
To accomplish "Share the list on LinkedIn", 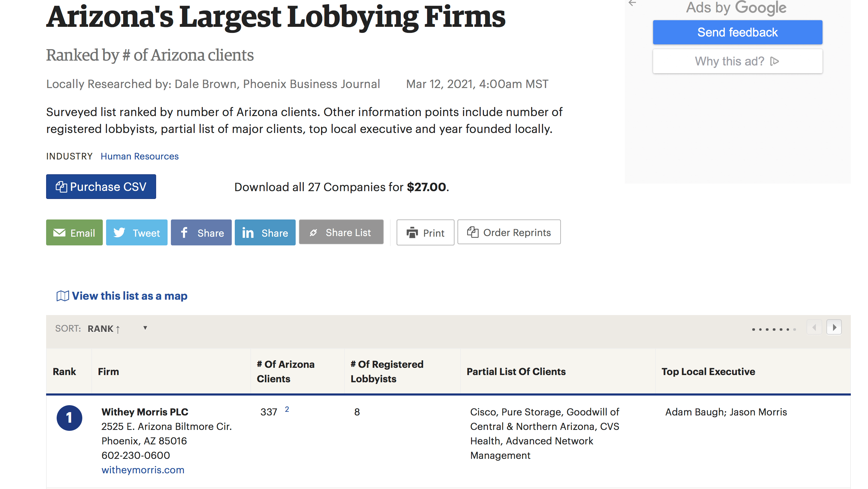I will tap(265, 232).
